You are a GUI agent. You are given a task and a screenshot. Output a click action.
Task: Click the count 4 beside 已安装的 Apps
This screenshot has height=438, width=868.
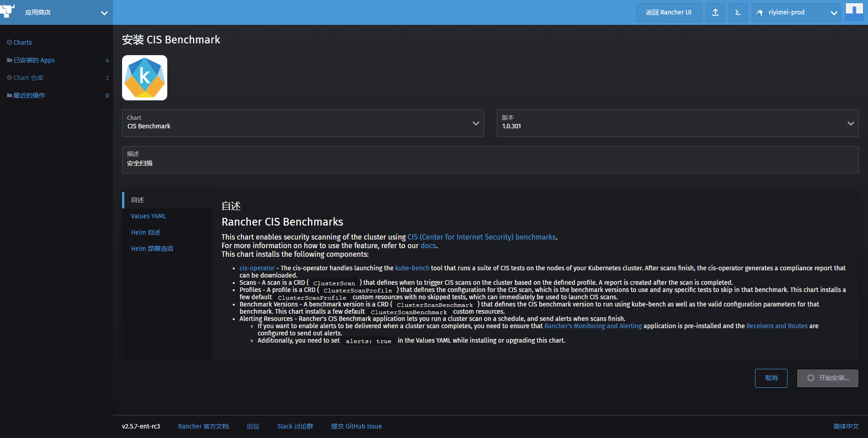click(107, 61)
